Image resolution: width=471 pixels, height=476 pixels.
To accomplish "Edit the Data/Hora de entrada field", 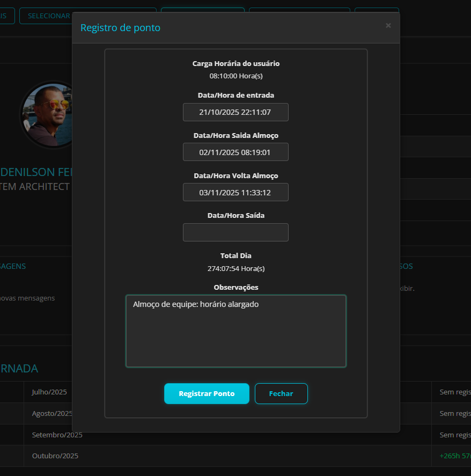I will point(235,112).
